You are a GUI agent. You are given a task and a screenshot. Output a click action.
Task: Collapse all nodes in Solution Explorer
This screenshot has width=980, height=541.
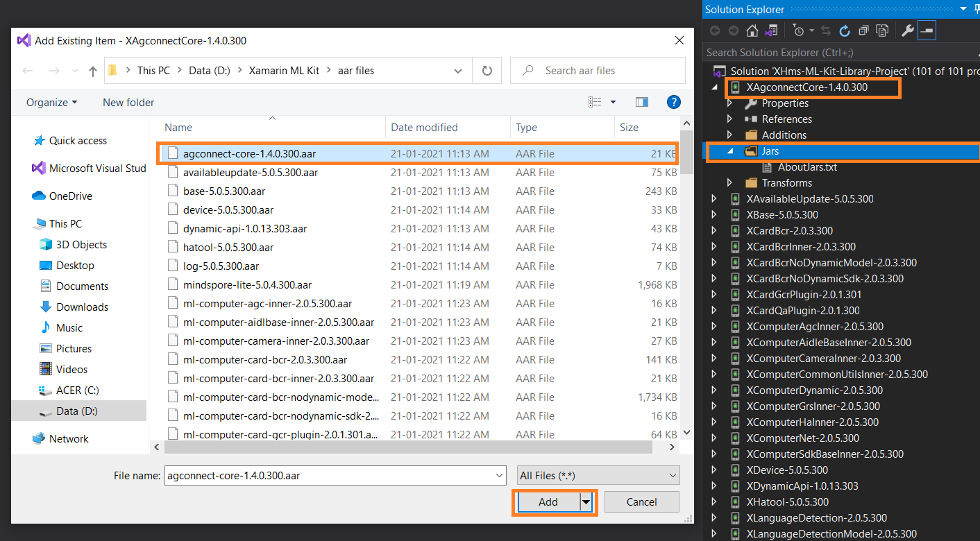(863, 31)
